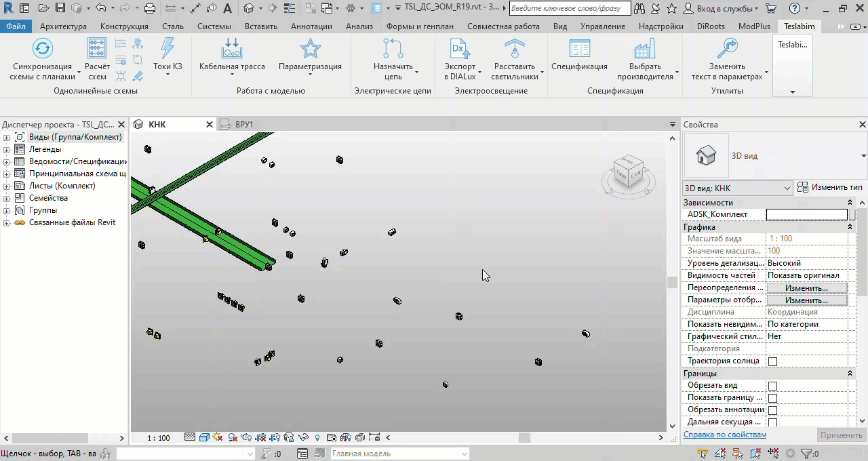868x461 pixels.
Task: Open the Файл menu tab
Action: [x=16, y=26]
